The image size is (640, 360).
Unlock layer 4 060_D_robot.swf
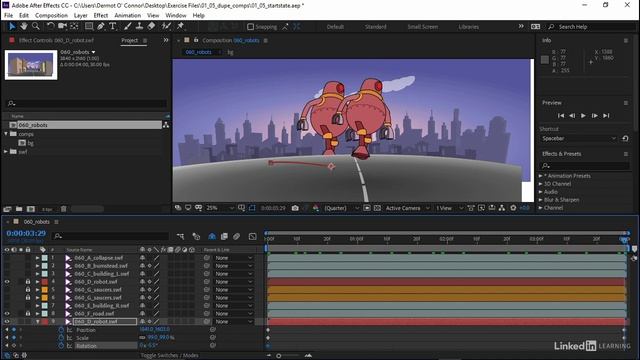28,282
